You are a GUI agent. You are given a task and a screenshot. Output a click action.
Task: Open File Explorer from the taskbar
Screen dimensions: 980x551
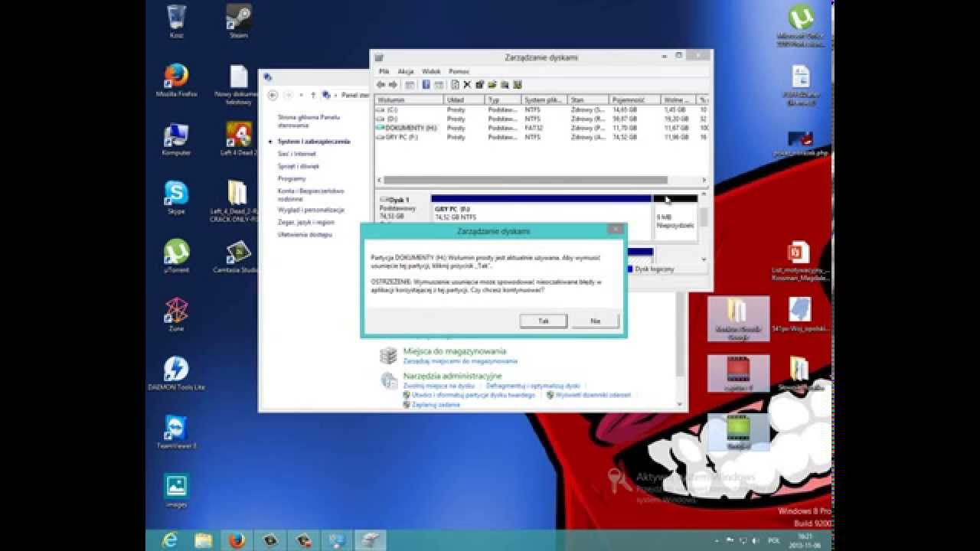204,540
